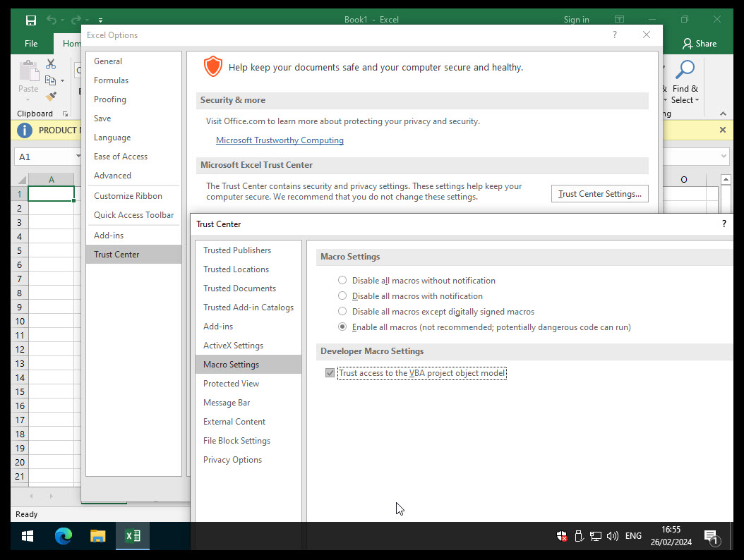Switch to the File tab
744x560 pixels.
click(30, 43)
